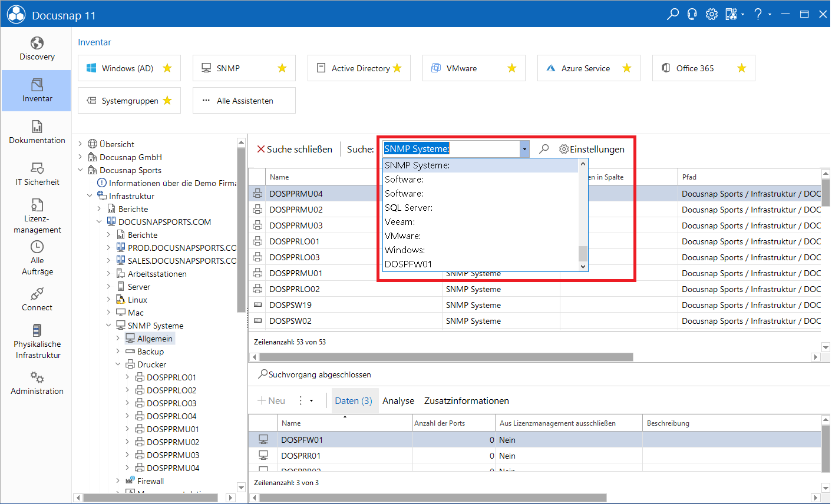Click Suche schließen to close search
This screenshot has height=504, width=832.
click(295, 149)
